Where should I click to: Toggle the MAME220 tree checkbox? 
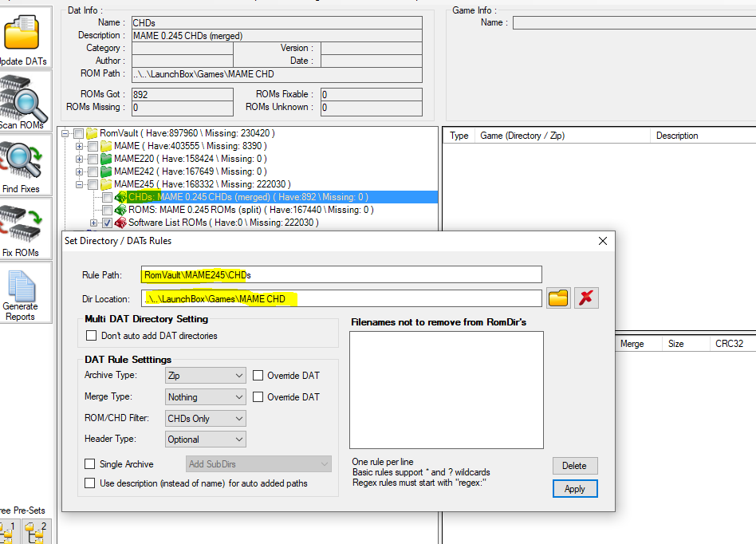(x=93, y=160)
